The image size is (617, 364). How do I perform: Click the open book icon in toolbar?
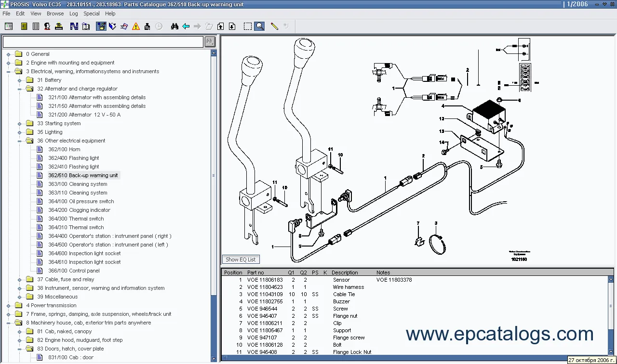pyautogui.click(x=86, y=26)
